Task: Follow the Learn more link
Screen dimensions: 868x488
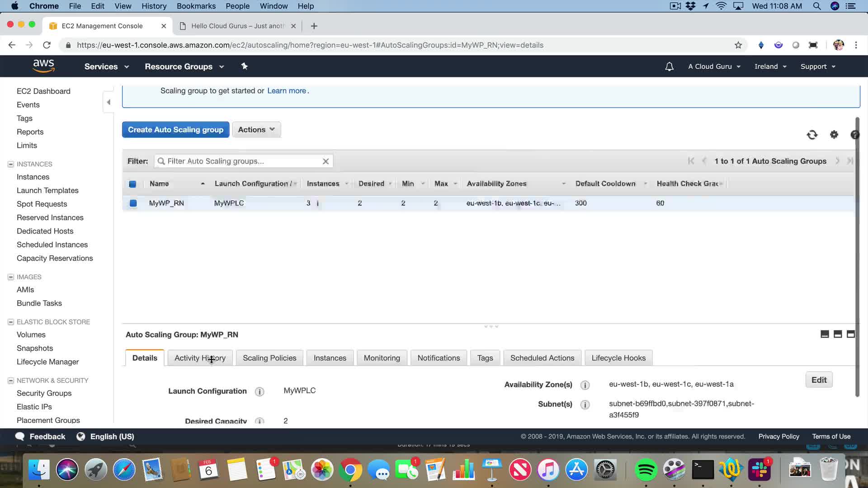Action: (287, 91)
